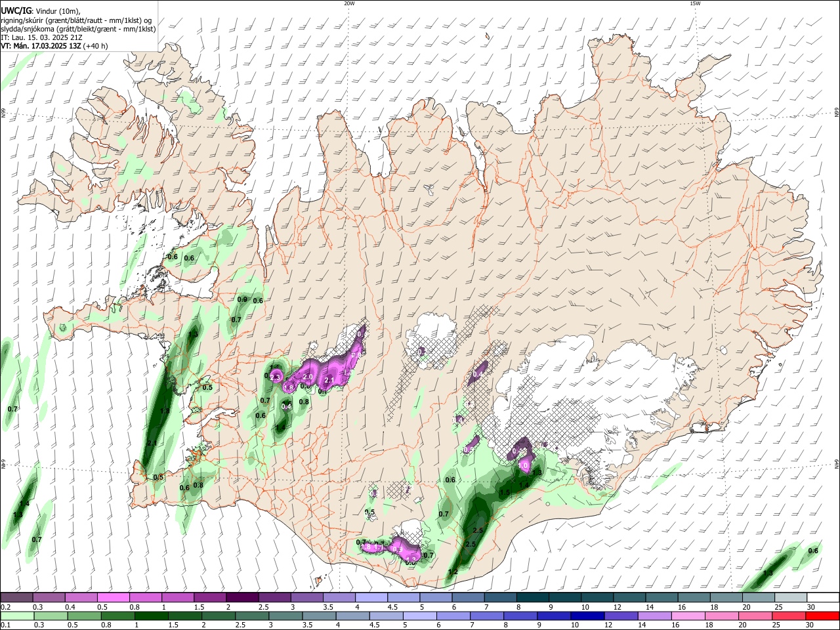Click the 2.0 snowfall value in the pink area
840x630 pixels.
[307, 377]
